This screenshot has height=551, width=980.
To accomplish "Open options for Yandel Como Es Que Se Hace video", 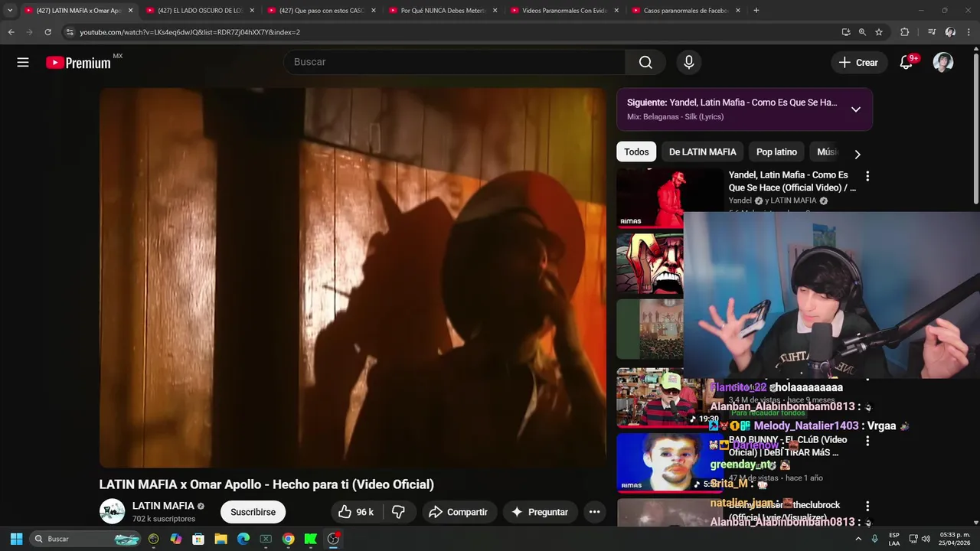I will pos(867,176).
